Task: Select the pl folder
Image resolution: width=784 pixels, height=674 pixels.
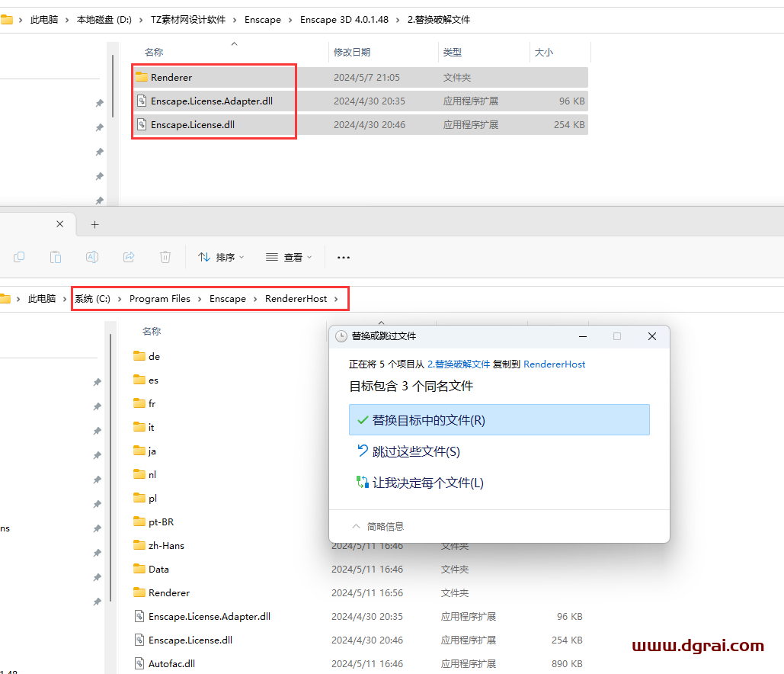Action: click(x=146, y=499)
